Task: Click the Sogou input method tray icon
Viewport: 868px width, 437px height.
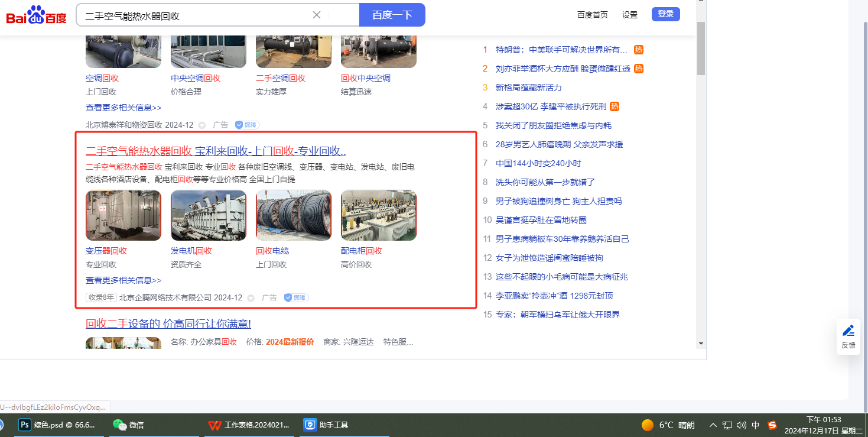Action: click(x=772, y=425)
